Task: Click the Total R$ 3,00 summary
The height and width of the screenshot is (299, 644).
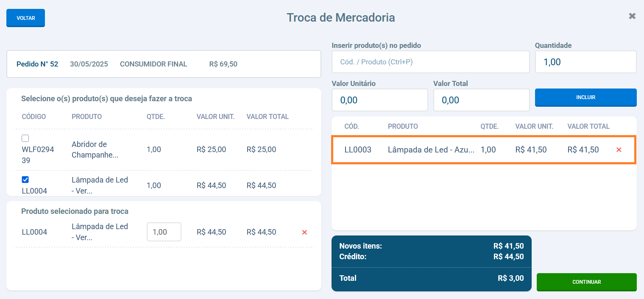Action: pyautogui.click(x=431, y=278)
